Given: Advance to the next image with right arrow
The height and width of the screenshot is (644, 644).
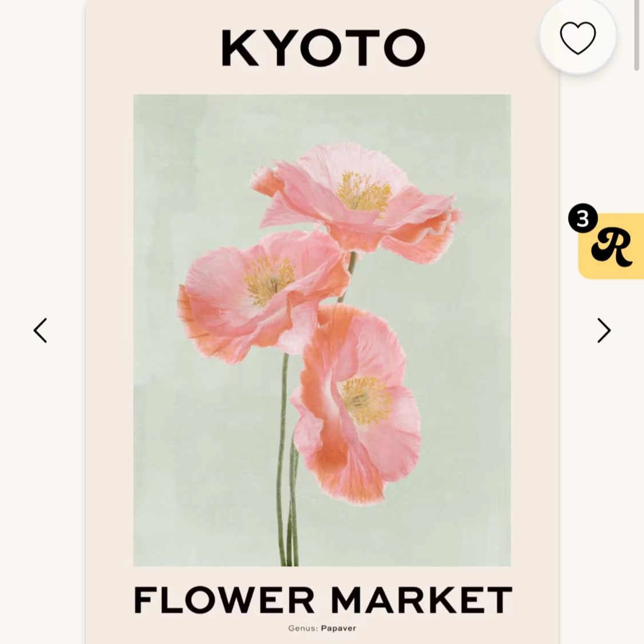Looking at the screenshot, I should pos(603,330).
